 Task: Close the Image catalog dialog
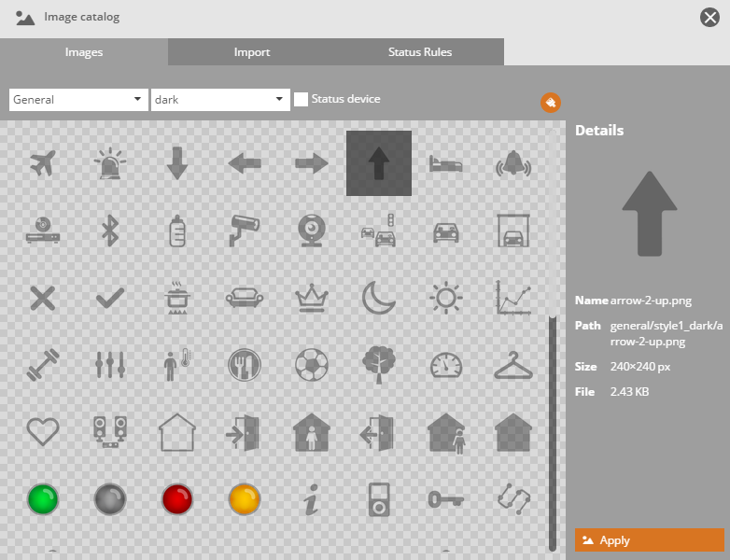point(709,17)
